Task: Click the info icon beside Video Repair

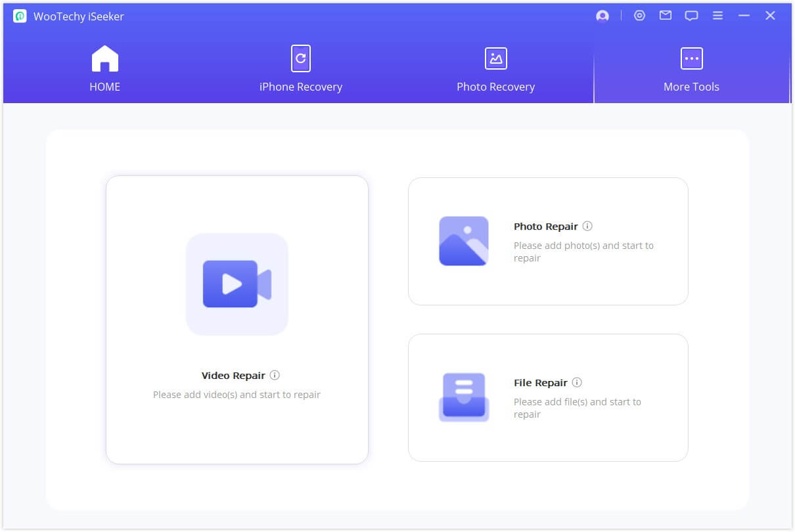Action: 275,376
